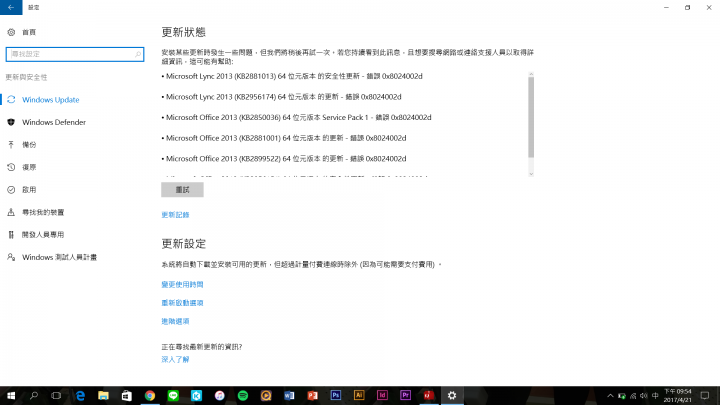The height and width of the screenshot is (405, 720).
Task: Open File Explorer from taskbar
Action: coord(103,395)
